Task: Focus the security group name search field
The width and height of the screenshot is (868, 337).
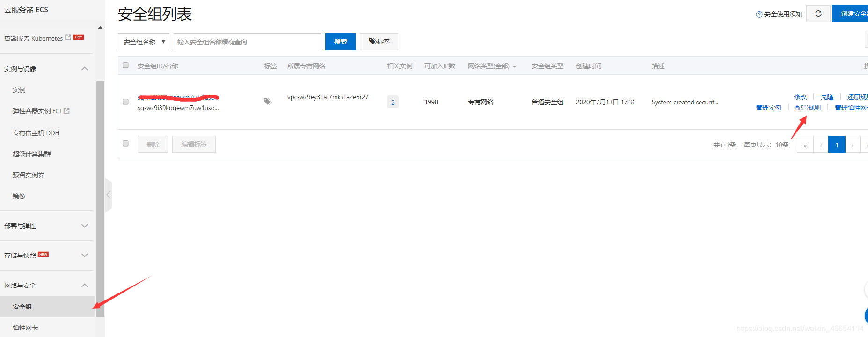Action: coord(247,42)
